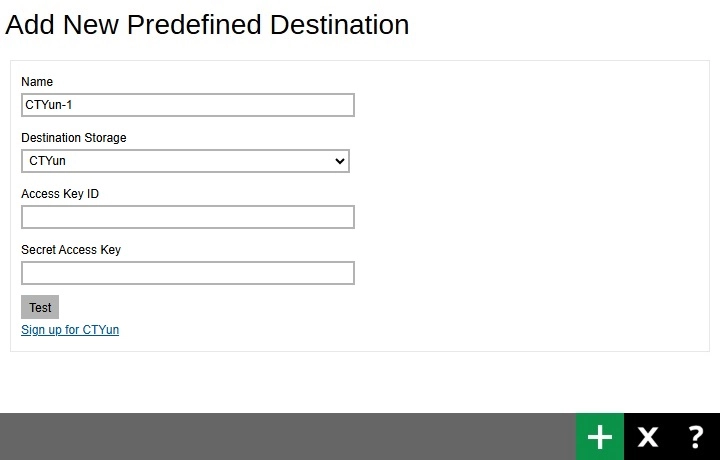720x460 pixels.
Task: Expand the Destination Storage dropdown arrow
Action: tap(340, 161)
